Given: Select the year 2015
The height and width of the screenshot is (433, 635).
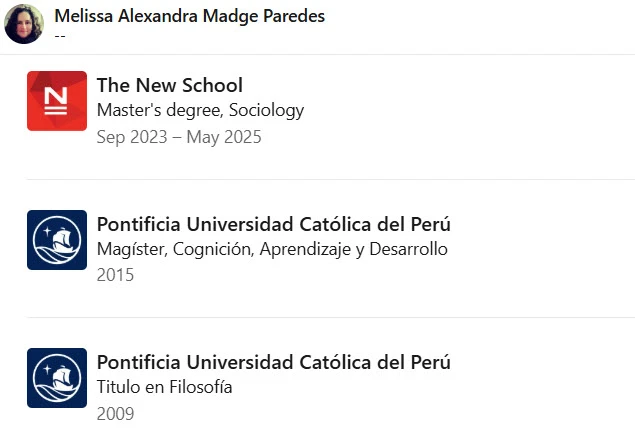Looking at the screenshot, I should click(115, 275).
